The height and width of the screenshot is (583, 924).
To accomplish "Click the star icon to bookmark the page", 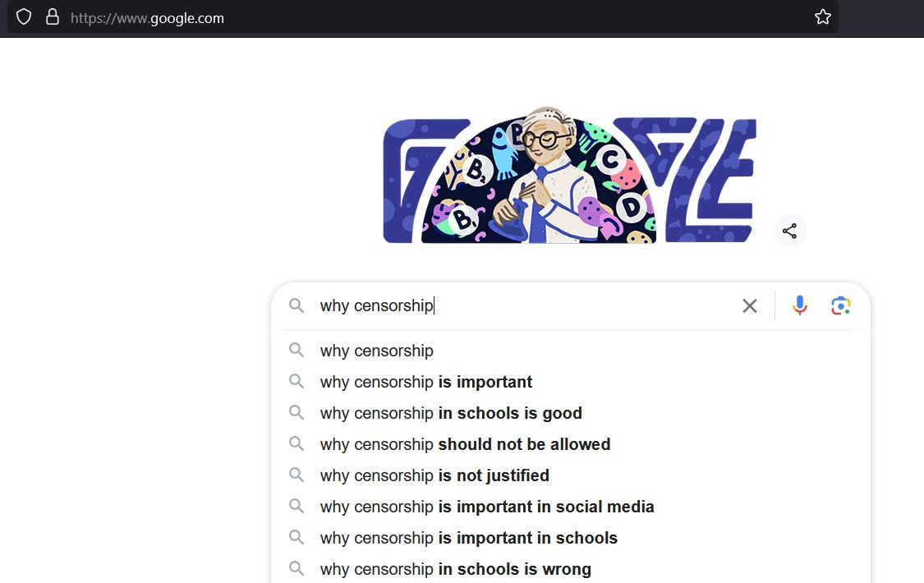I will 822,16.
